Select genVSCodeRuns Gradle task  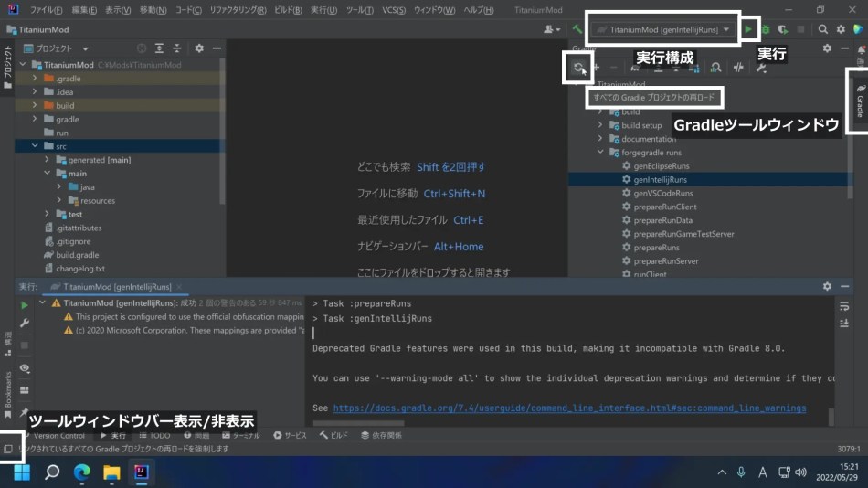(657, 193)
